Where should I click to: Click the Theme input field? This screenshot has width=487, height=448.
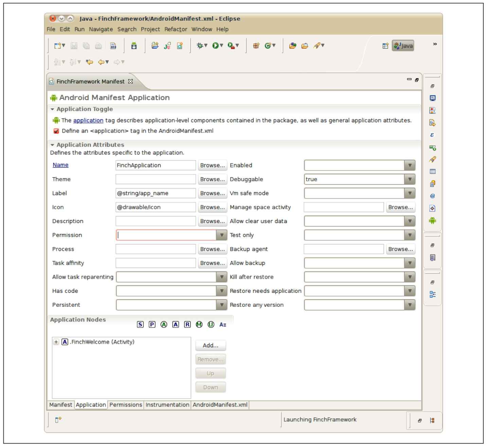point(156,179)
